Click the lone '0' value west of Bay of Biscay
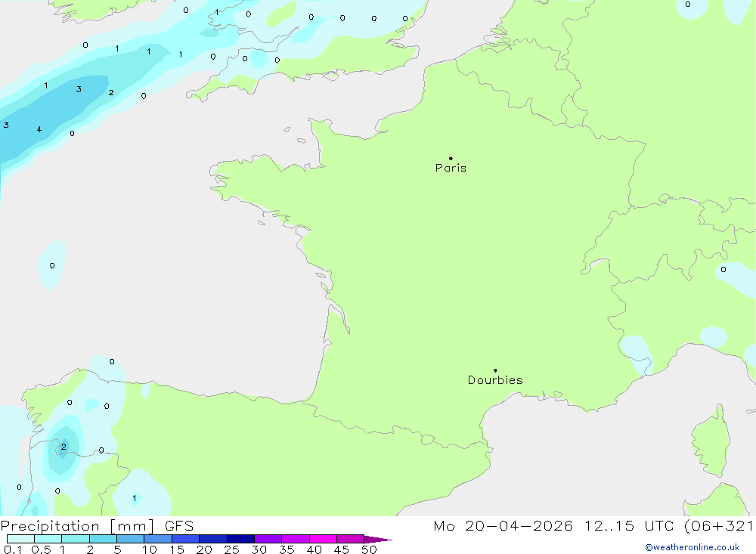756x554 pixels. tap(52, 266)
